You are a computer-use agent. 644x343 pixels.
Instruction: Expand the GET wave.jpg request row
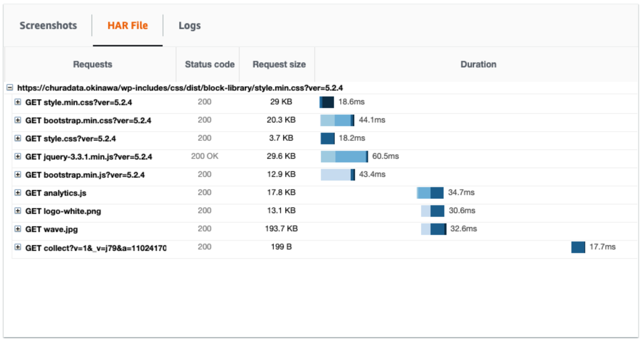pyautogui.click(x=18, y=229)
